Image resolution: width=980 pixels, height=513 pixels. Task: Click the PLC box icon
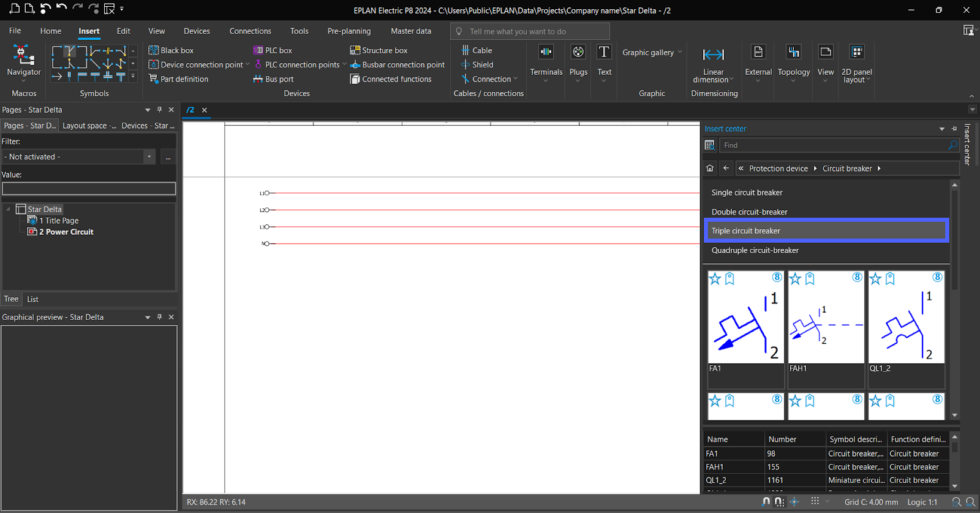[x=258, y=50]
